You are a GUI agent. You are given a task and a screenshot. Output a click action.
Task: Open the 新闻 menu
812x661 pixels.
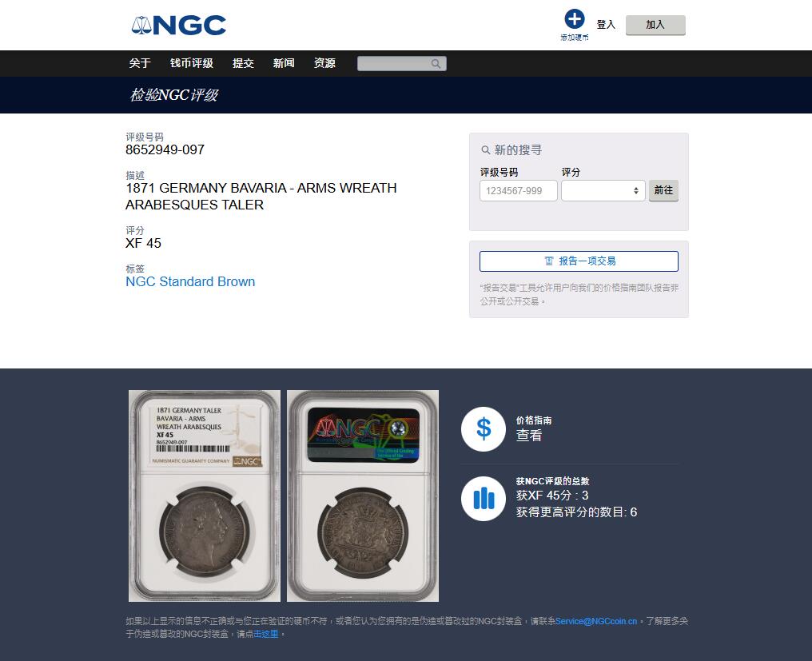pos(284,63)
